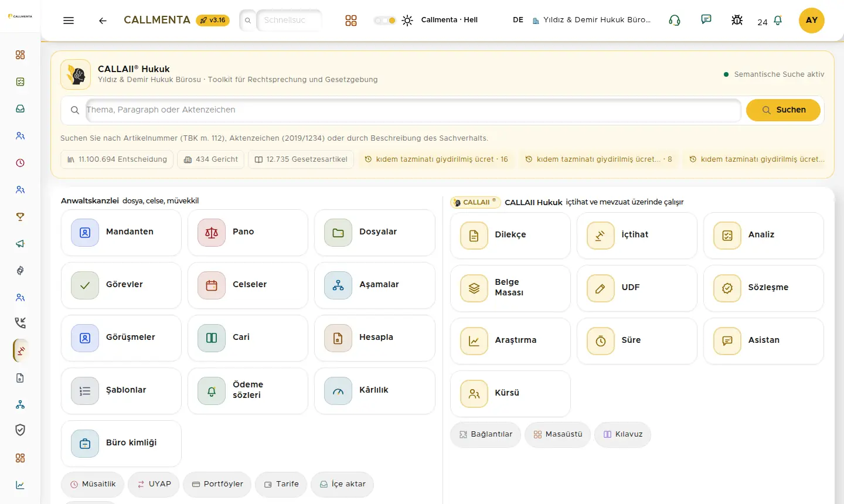Open notifications bell showing 24

(770, 21)
